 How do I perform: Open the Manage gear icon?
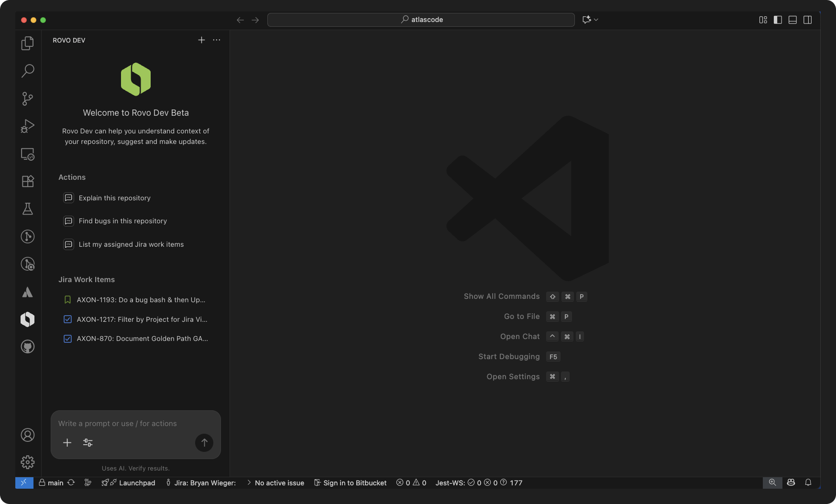[x=28, y=462]
